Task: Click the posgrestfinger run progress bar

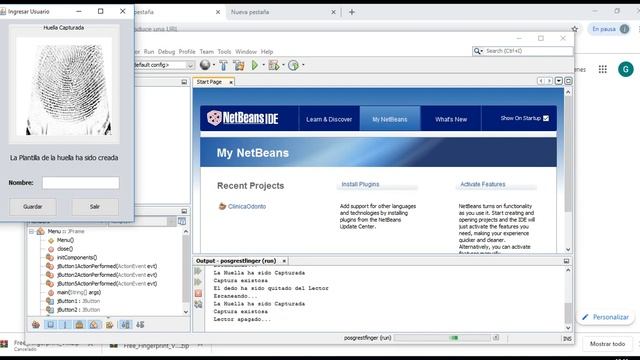Action: point(443,338)
